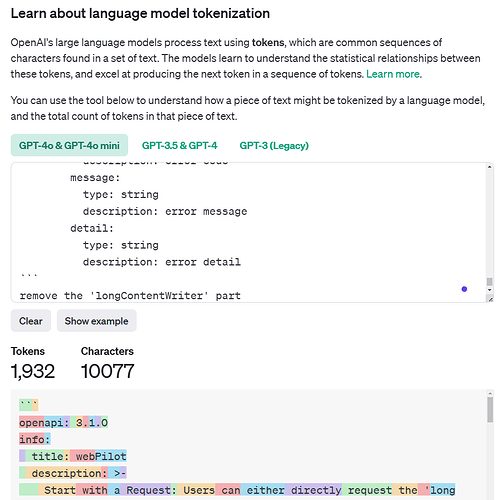The width and height of the screenshot is (502, 500).
Task: Click the 'Users' token in output
Action: tap(196, 490)
